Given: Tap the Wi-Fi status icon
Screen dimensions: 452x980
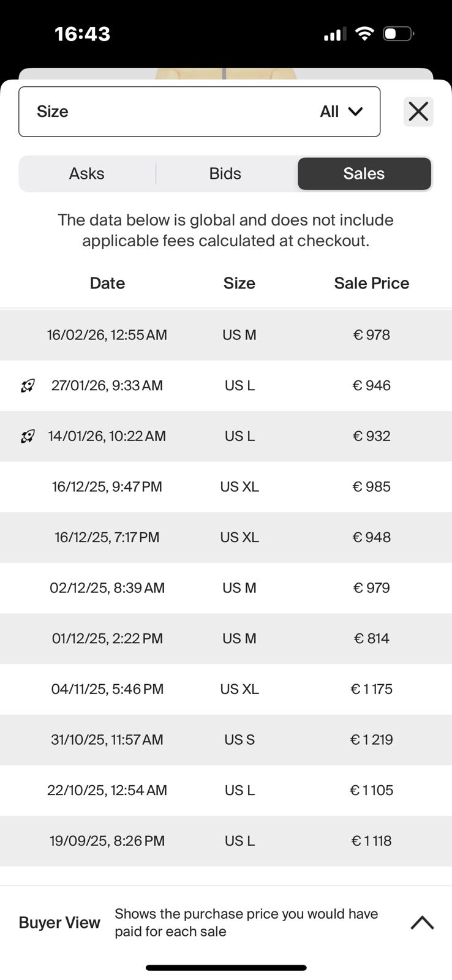Looking at the screenshot, I should pos(364,34).
